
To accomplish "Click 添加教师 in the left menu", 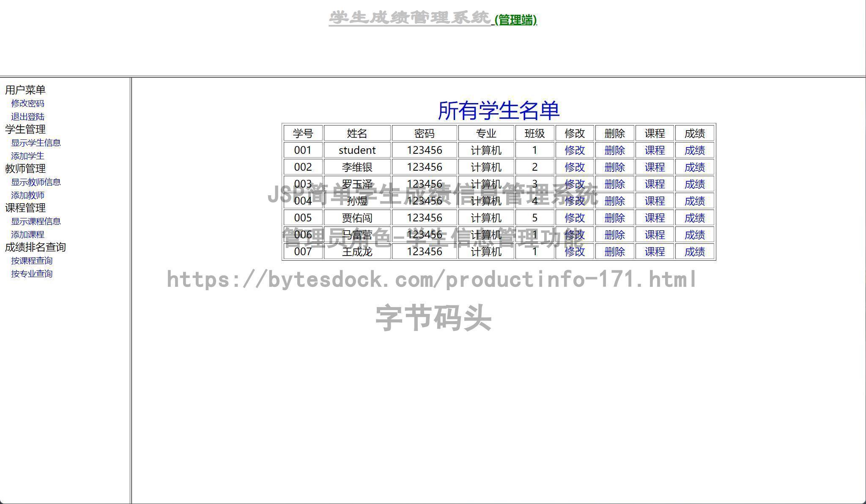I will pos(27,195).
